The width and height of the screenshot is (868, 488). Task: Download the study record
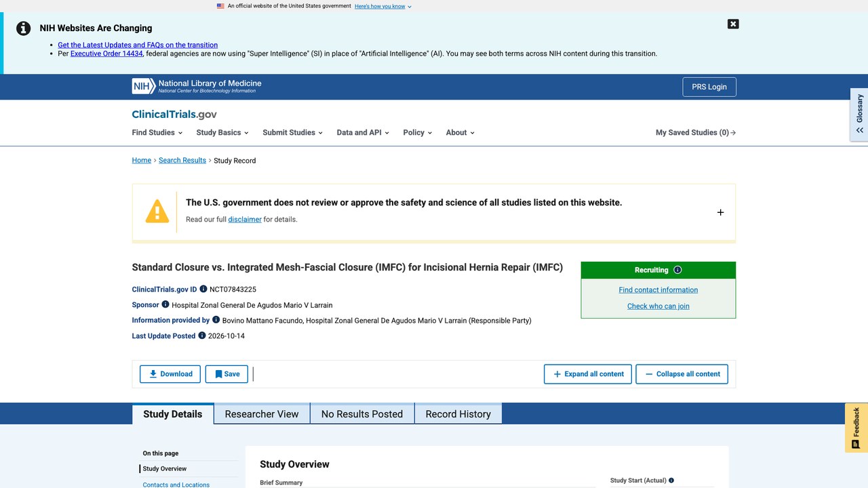[170, 374]
